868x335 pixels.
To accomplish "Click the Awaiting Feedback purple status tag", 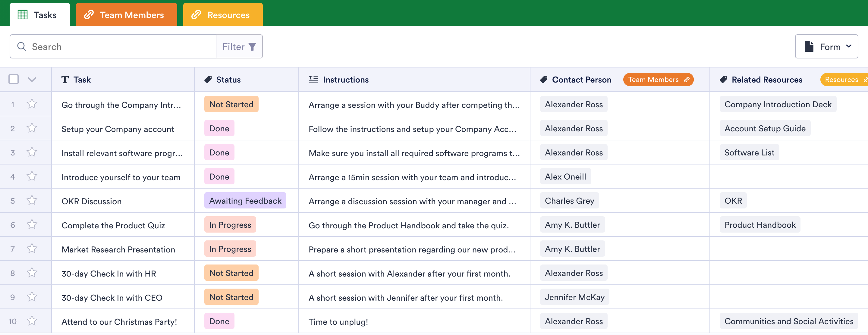I will coord(245,201).
